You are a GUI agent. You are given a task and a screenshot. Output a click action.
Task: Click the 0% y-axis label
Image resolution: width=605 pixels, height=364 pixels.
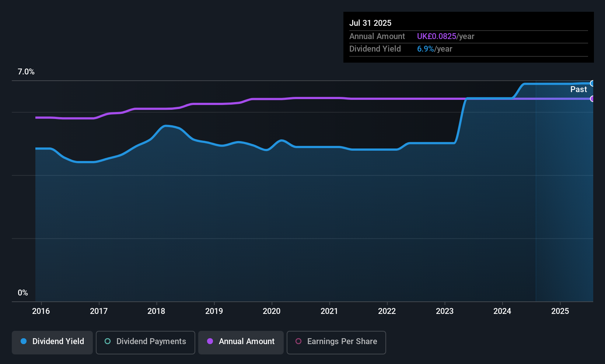[23, 293]
